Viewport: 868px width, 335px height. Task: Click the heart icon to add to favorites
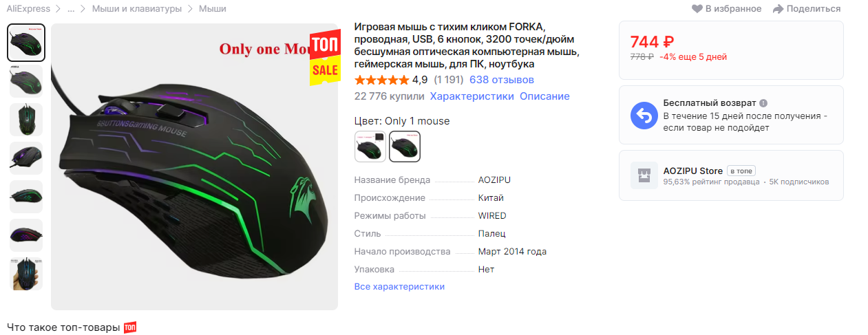point(697,9)
